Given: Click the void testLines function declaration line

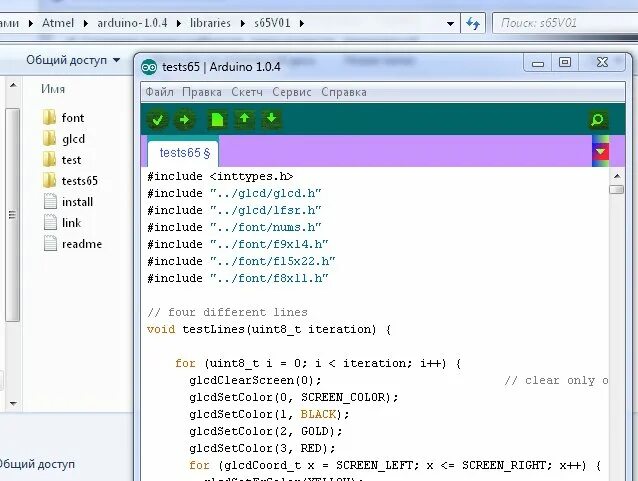Looking at the screenshot, I should coord(269,329).
